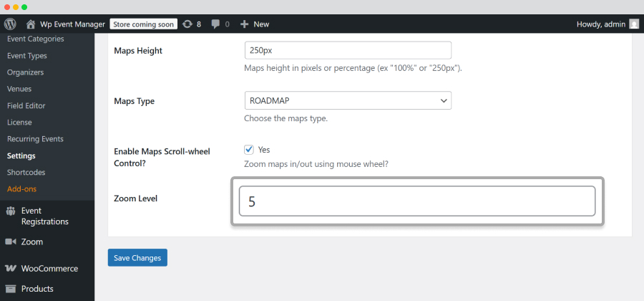Click into the Maps Height field
The width and height of the screenshot is (644, 301).
pos(348,50)
